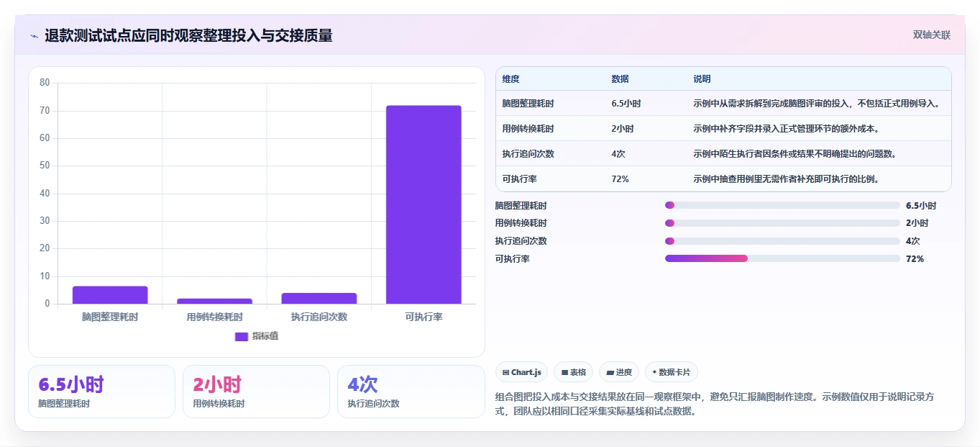Click the 用例转换耗时 bar in chart

pyautogui.click(x=214, y=301)
